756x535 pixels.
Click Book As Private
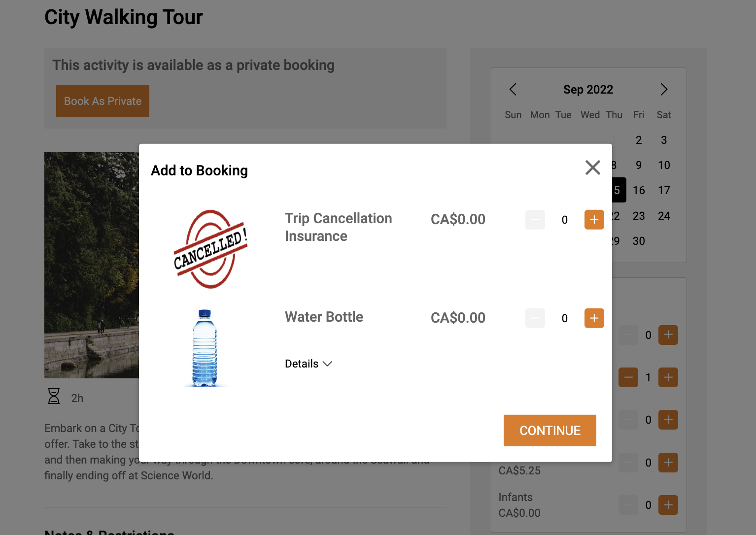(x=103, y=101)
